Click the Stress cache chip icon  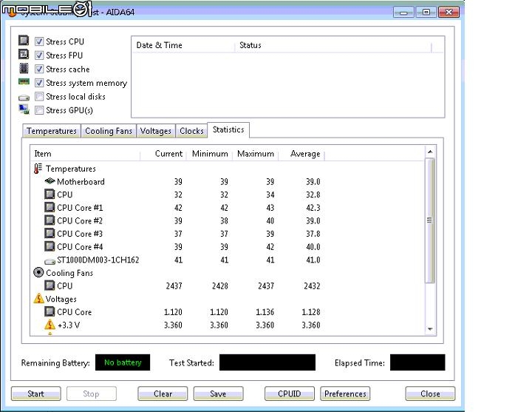click(x=24, y=68)
